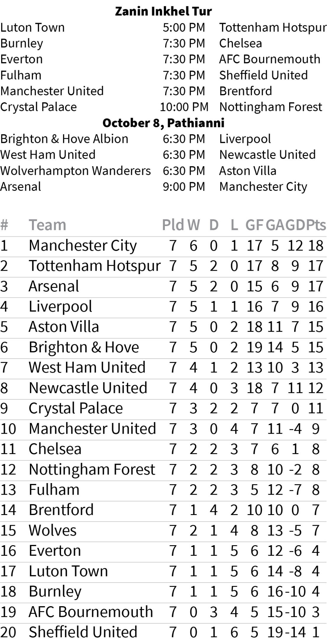Click the Zanin Inkhel Tur heading
This screenshot has height=644, width=327.
163,11
